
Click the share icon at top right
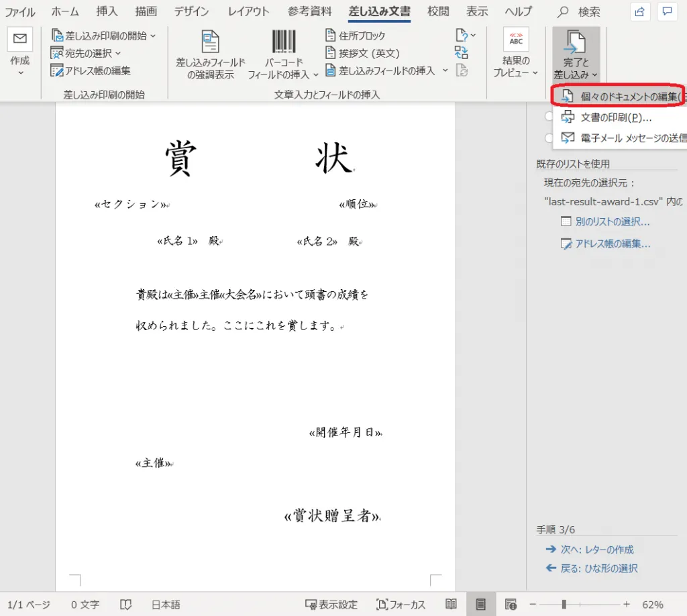pos(640,11)
